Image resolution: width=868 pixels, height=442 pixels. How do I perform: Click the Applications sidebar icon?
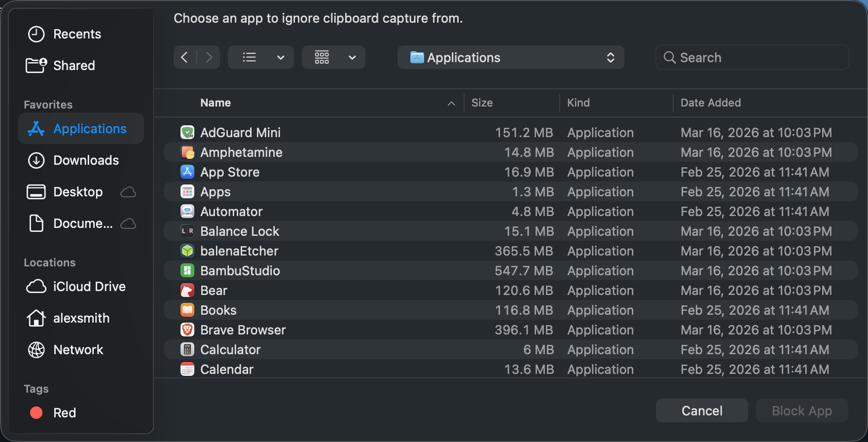pyautogui.click(x=36, y=129)
